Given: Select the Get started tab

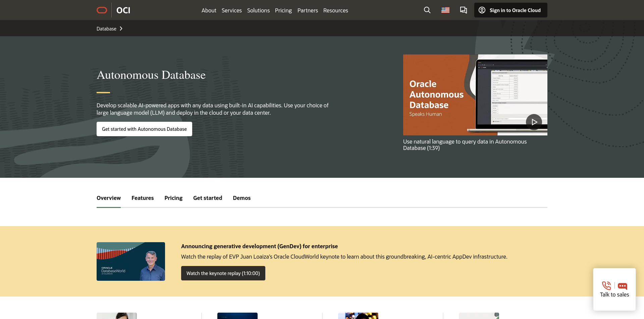Looking at the screenshot, I should click(208, 198).
